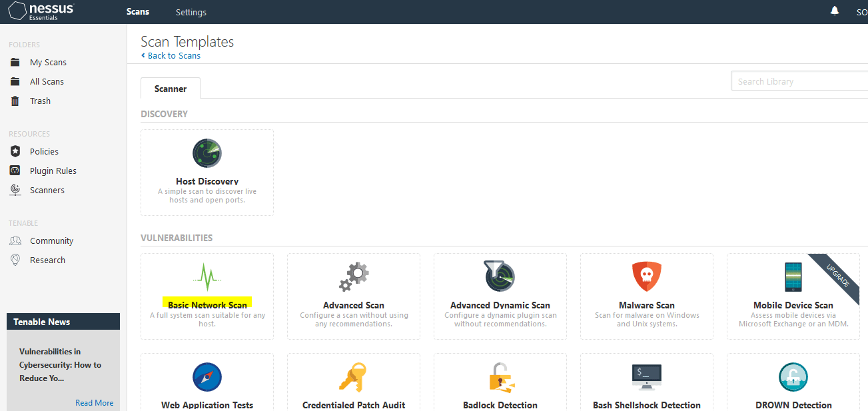Click the DROWN Detection lock icon
The width and height of the screenshot is (868, 411).
793,377
